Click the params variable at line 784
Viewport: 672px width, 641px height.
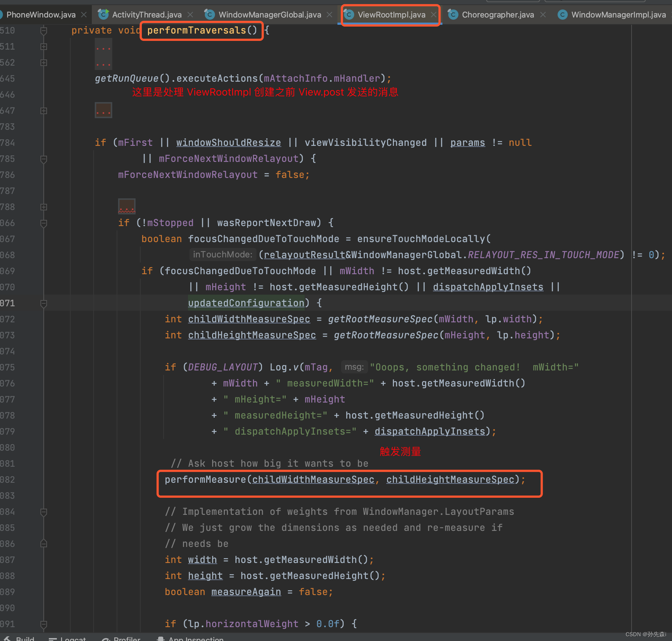pos(468,143)
